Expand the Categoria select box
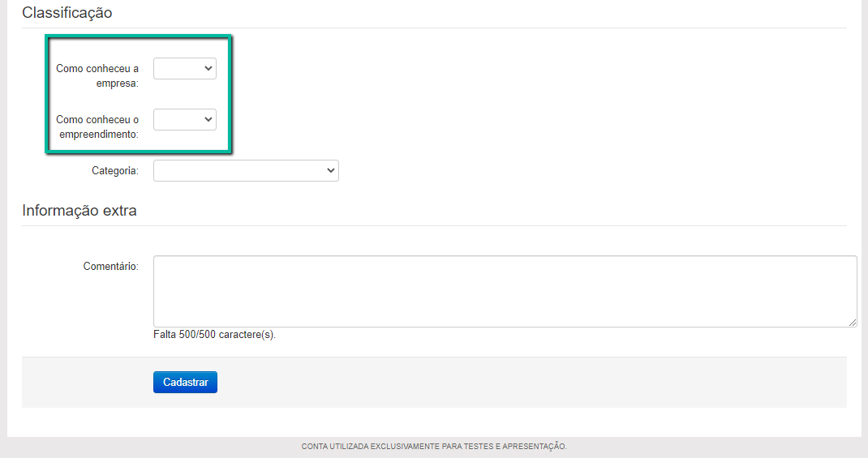The width and height of the screenshot is (868, 458). coord(245,171)
